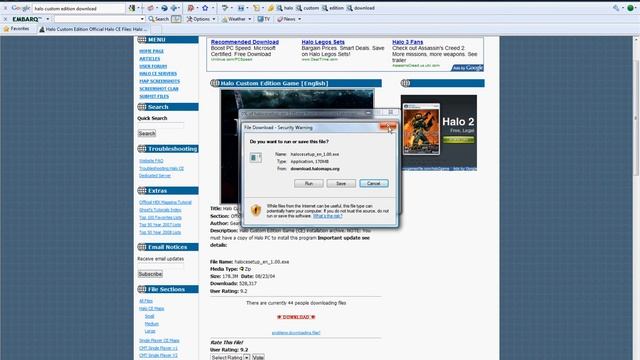Open the EMBARQ Options dropdown
The height and width of the screenshot is (360, 640).
click(x=201, y=19)
